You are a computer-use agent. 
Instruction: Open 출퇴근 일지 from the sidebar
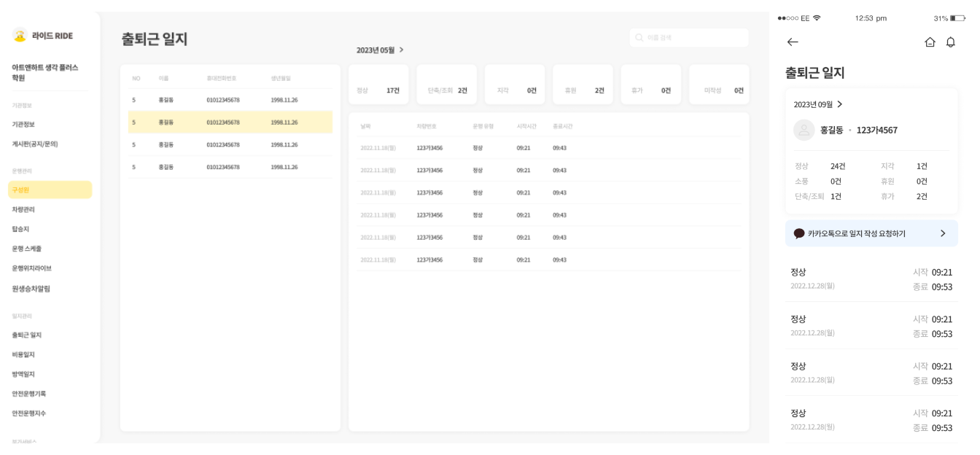pos(27,335)
